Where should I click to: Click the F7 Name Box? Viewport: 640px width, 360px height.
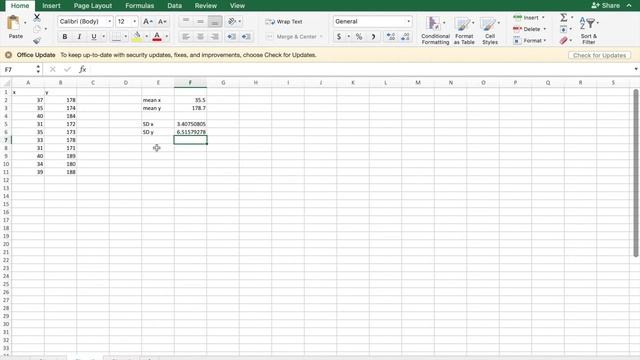pyautogui.click(x=19, y=69)
